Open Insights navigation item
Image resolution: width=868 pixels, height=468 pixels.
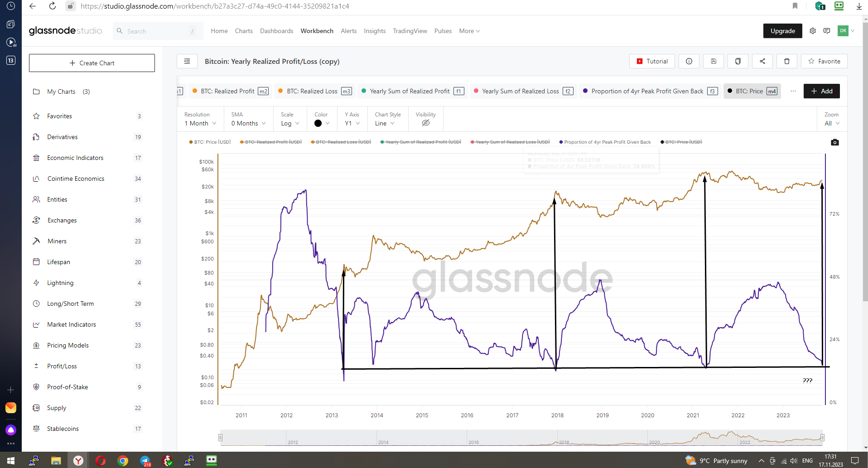coord(375,31)
